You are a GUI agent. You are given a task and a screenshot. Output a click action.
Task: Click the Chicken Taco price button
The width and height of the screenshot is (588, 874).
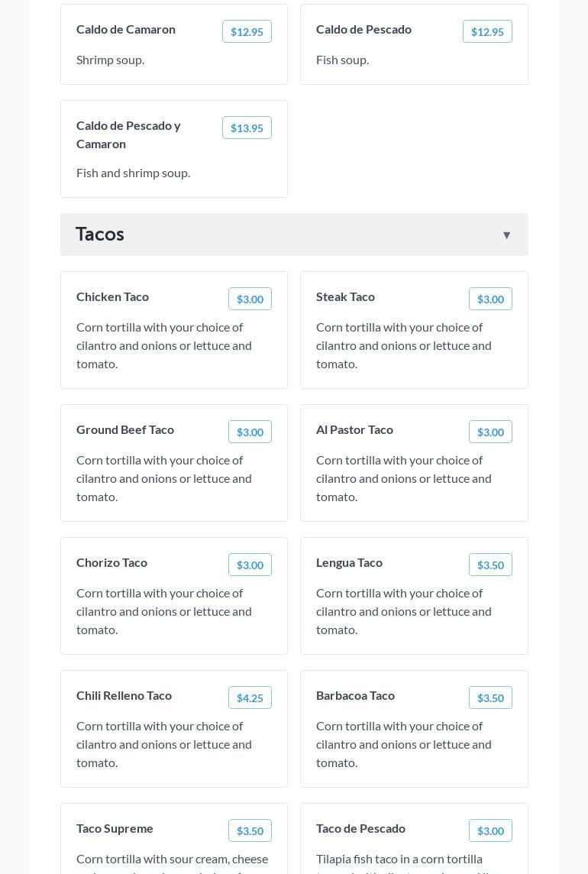point(250,299)
